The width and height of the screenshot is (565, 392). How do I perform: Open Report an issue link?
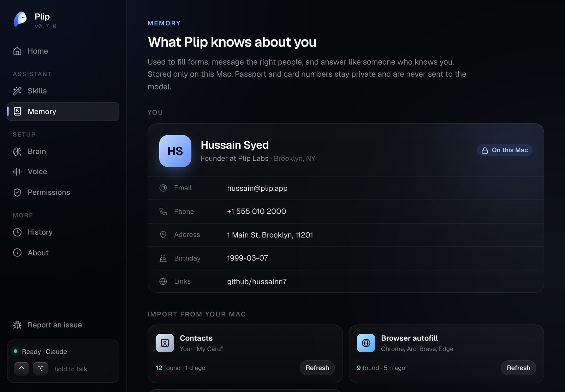click(x=63, y=325)
